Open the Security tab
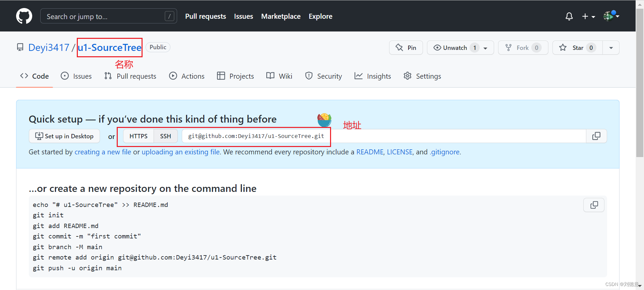The image size is (644, 290). [324, 76]
